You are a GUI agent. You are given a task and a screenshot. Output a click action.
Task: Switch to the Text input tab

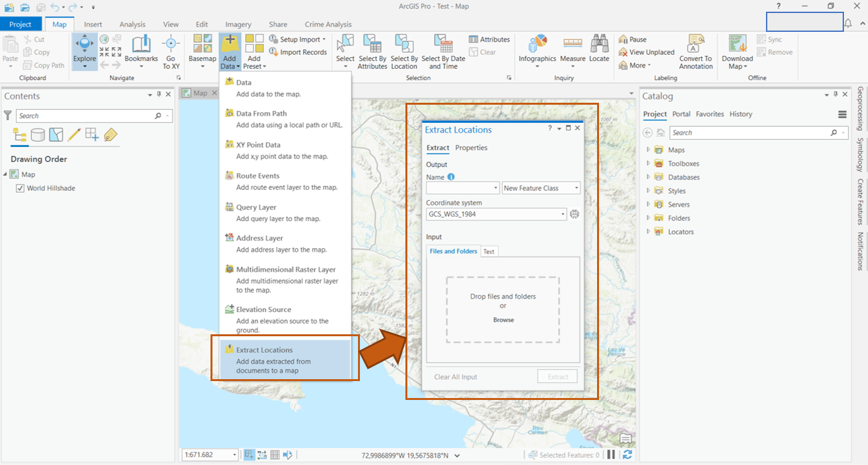click(489, 252)
